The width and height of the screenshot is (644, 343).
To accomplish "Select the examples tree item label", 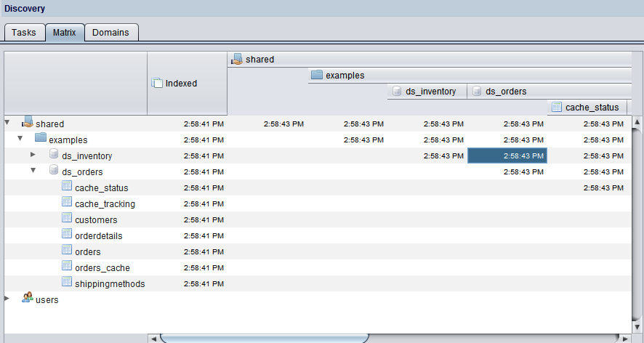I will coord(68,140).
